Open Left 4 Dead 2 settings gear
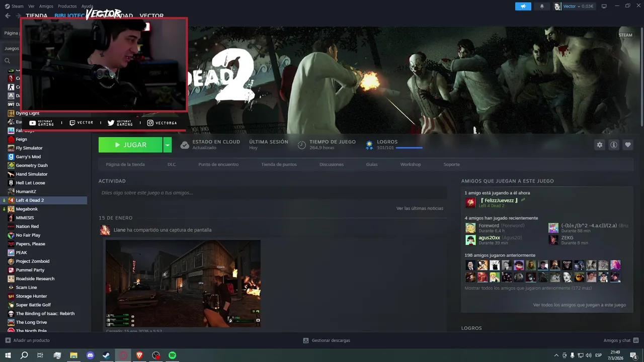Image resolution: width=644 pixels, height=362 pixels. click(x=599, y=145)
